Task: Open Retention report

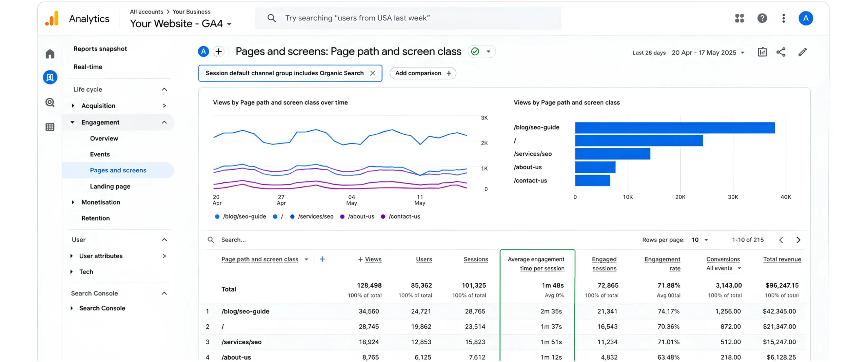Action: click(x=96, y=218)
